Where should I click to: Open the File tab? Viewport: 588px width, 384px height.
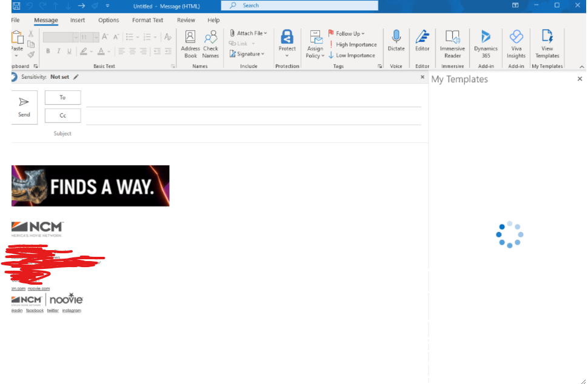click(15, 20)
